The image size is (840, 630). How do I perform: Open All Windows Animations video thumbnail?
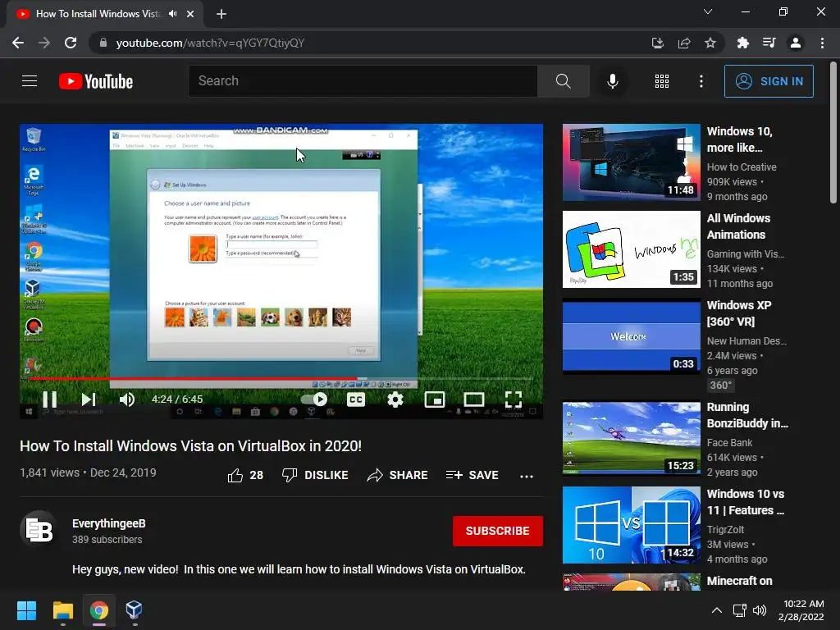click(x=631, y=249)
